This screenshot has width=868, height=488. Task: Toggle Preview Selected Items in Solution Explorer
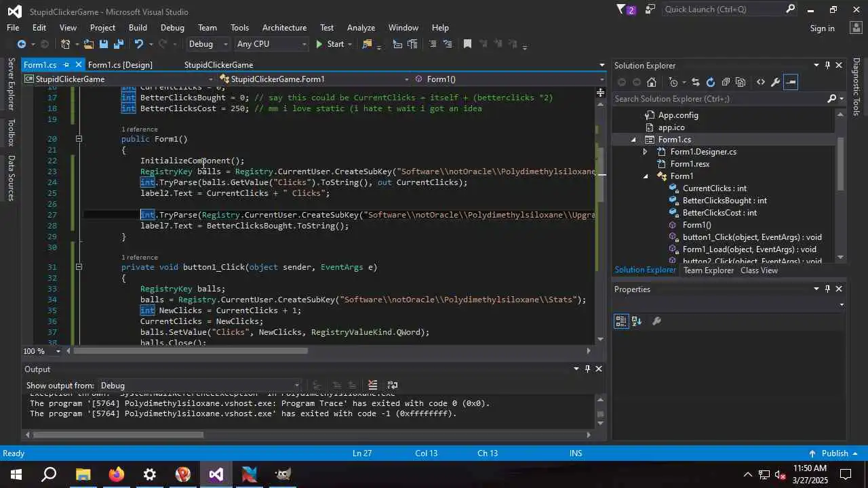pyautogui.click(x=791, y=82)
